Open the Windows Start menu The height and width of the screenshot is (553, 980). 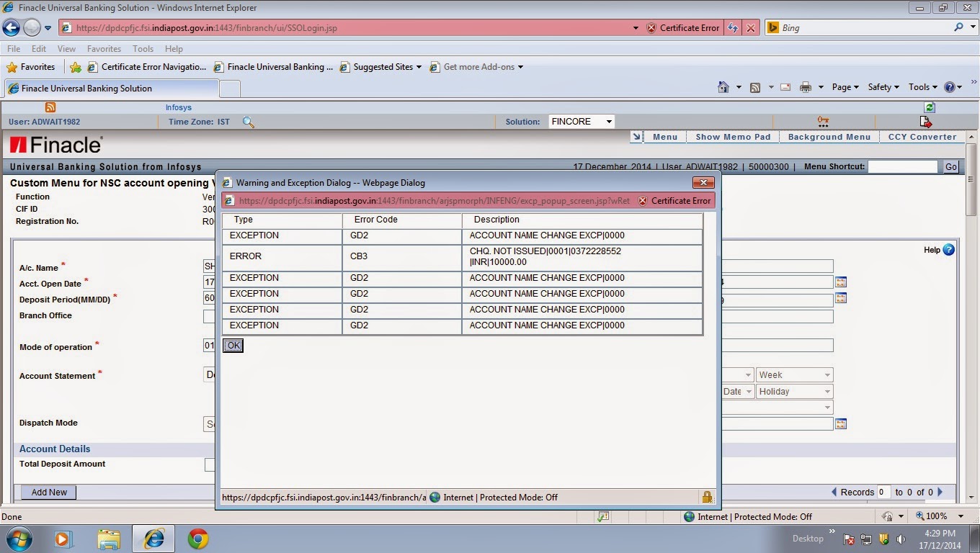pyautogui.click(x=18, y=539)
